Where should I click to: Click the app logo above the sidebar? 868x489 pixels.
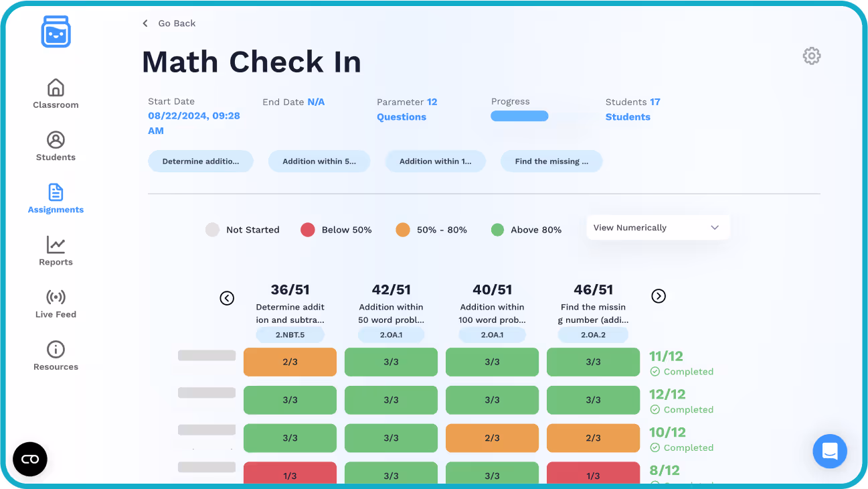56,31
